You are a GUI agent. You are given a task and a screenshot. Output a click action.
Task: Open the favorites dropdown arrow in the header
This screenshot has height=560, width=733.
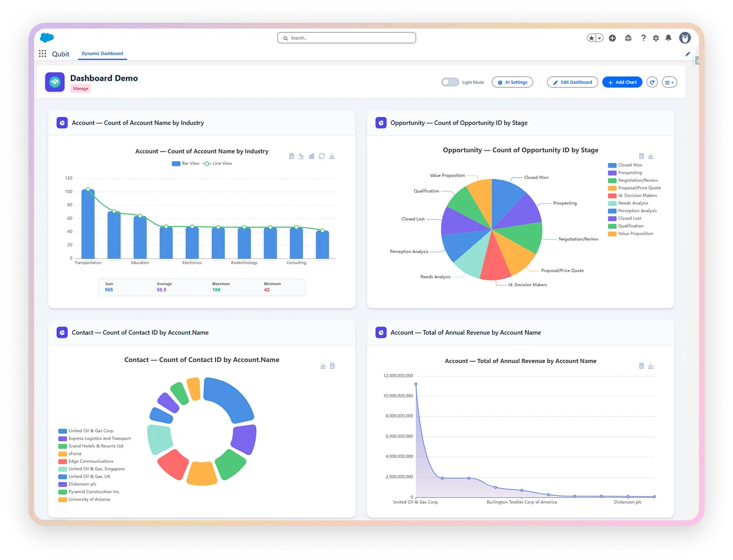(598, 37)
